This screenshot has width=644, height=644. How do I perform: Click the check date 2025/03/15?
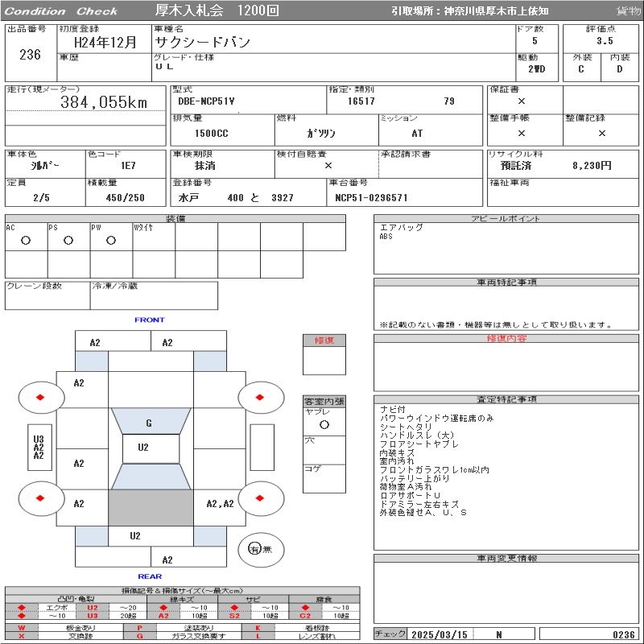tap(440, 634)
